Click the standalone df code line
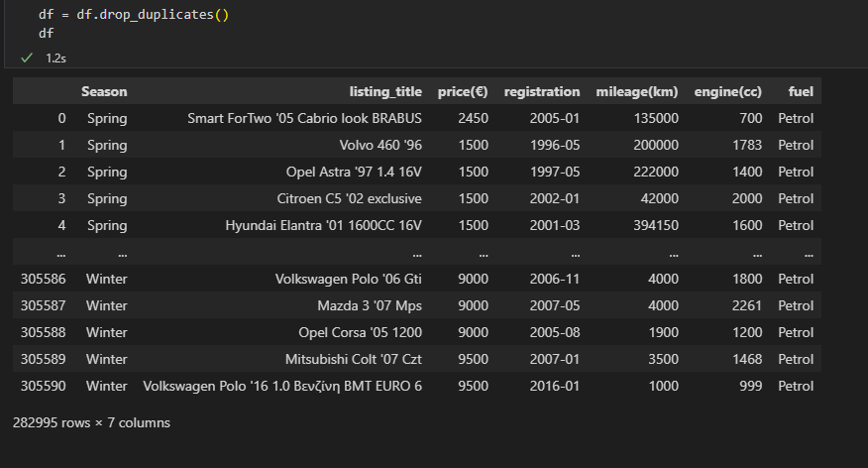The height and width of the screenshot is (468, 868). (x=46, y=34)
